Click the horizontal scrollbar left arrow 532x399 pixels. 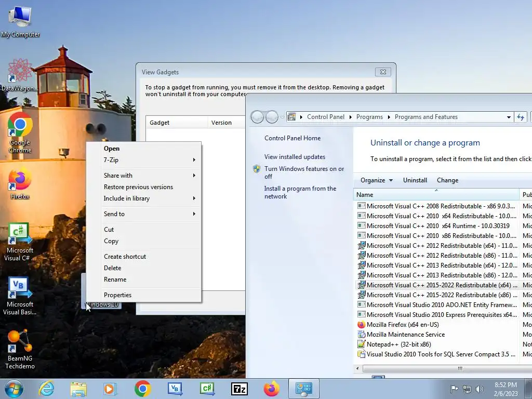(x=357, y=368)
